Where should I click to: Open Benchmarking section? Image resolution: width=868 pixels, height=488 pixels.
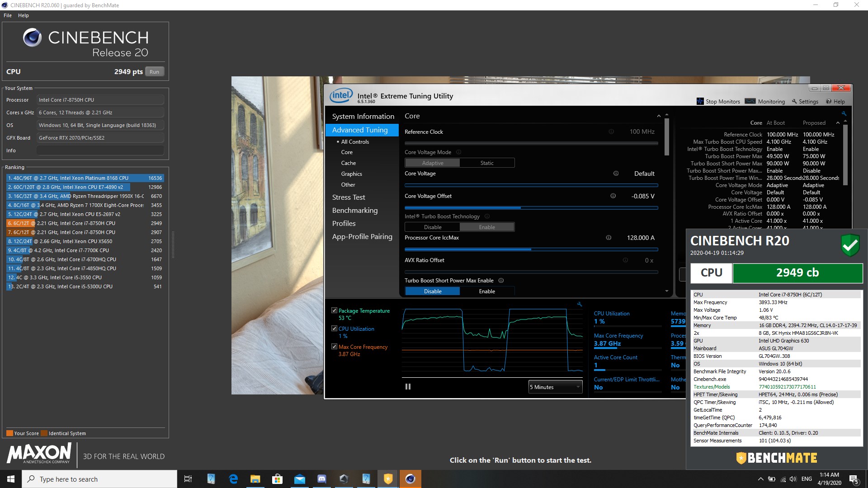point(355,211)
